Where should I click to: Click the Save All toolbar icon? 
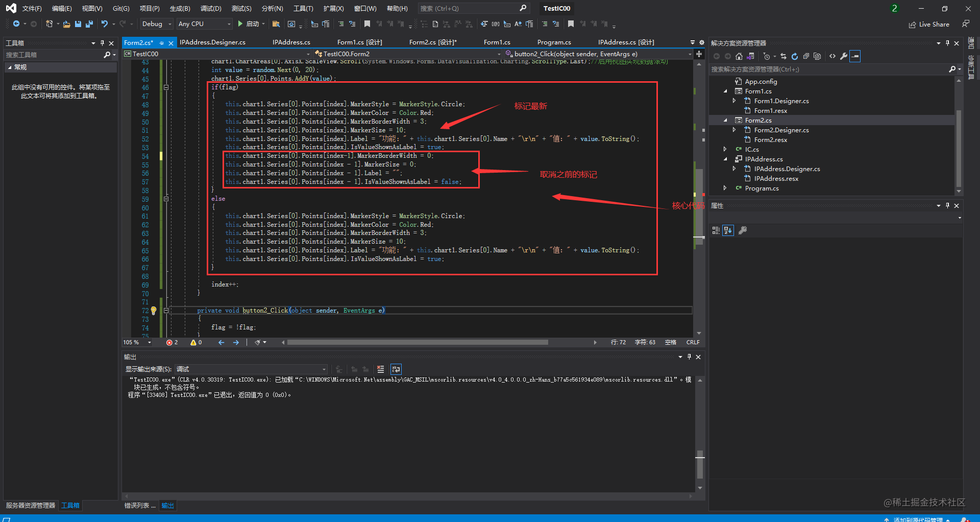(89, 24)
